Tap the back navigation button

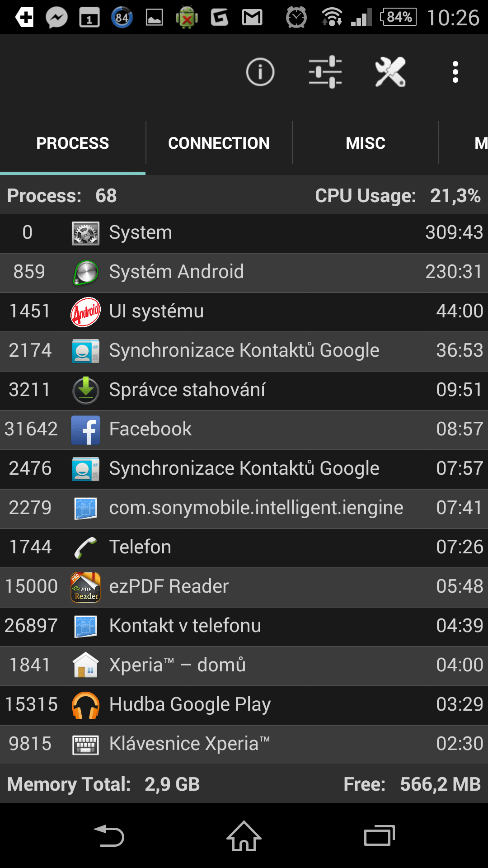pyautogui.click(x=108, y=836)
